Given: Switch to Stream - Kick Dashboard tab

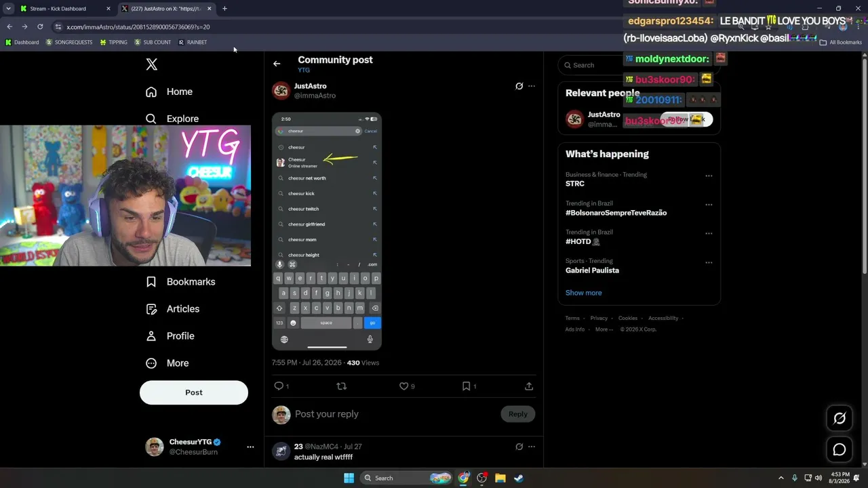Looking at the screenshot, I should 64,9.
